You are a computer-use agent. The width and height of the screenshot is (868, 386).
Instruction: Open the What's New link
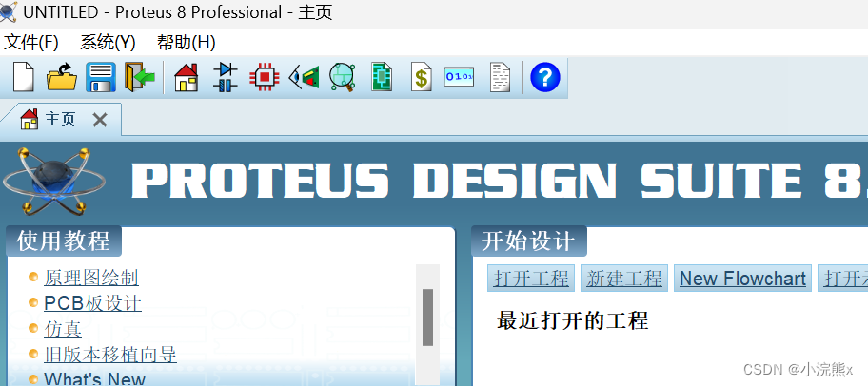coord(94,378)
